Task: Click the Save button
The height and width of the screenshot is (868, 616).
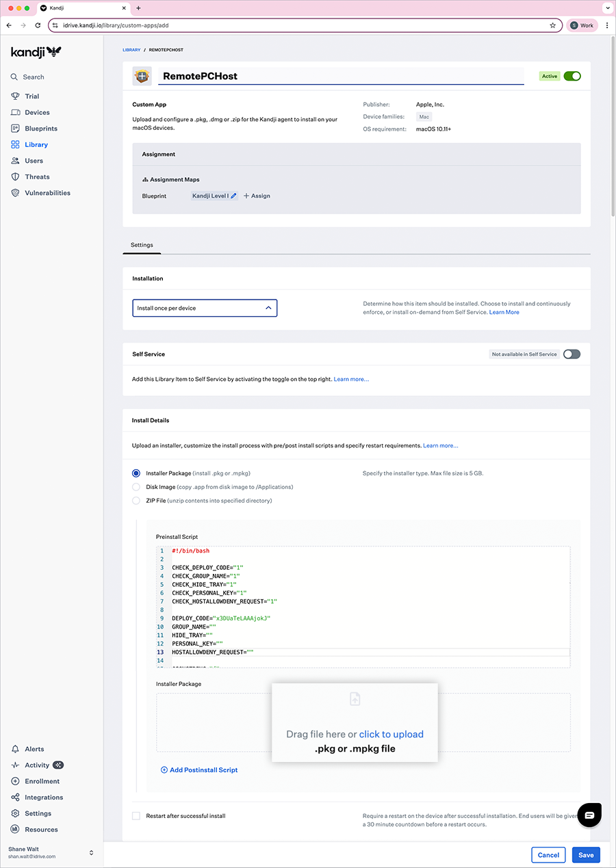Action: [x=585, y=855]
